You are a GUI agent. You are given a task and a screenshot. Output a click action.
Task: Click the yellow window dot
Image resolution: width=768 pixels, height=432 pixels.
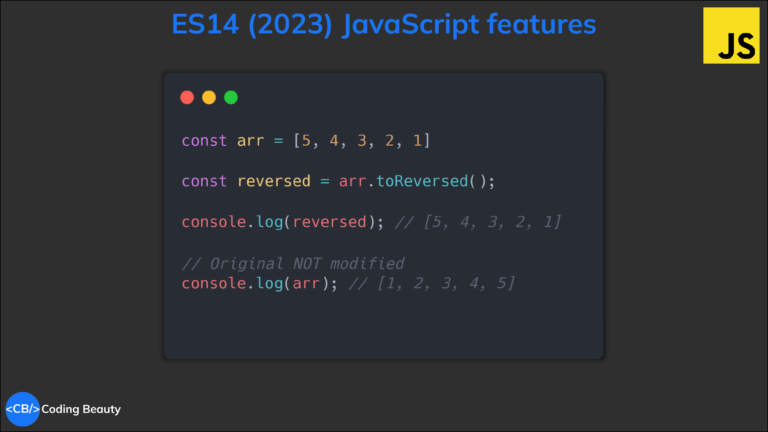(x=209, y=97)
